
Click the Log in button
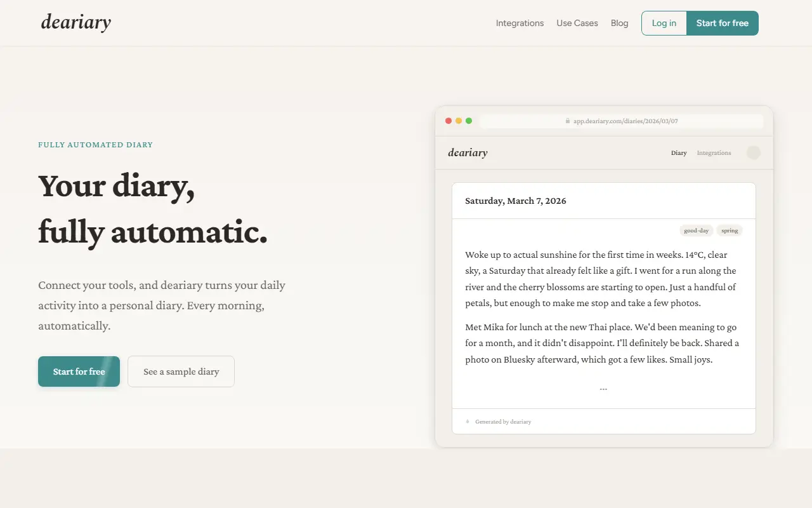coord(664,23)
